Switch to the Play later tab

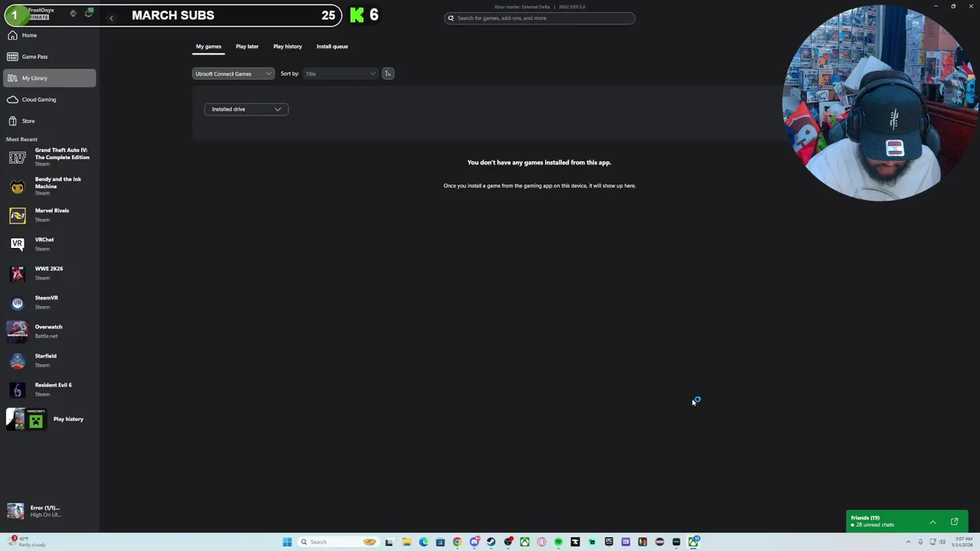pyautogui.click(x=247, y=47)
